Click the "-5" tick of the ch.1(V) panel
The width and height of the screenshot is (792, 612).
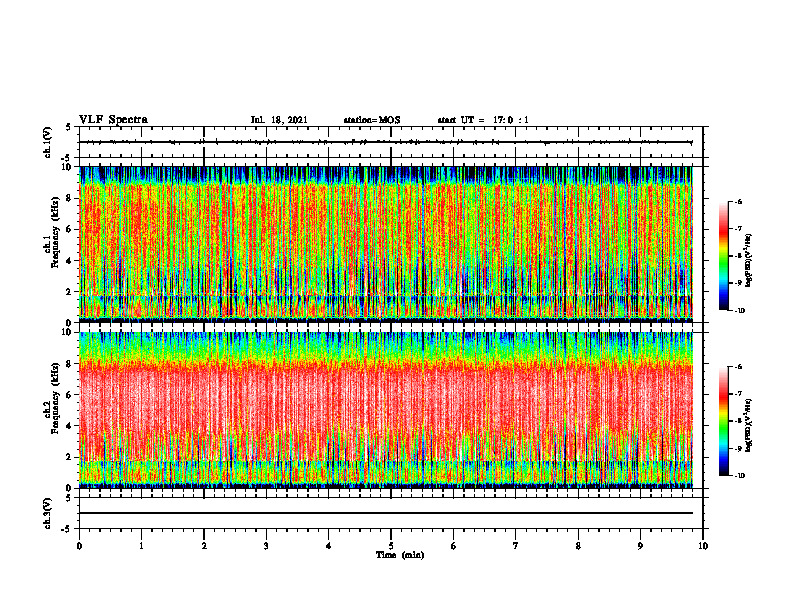pos(68,158)
